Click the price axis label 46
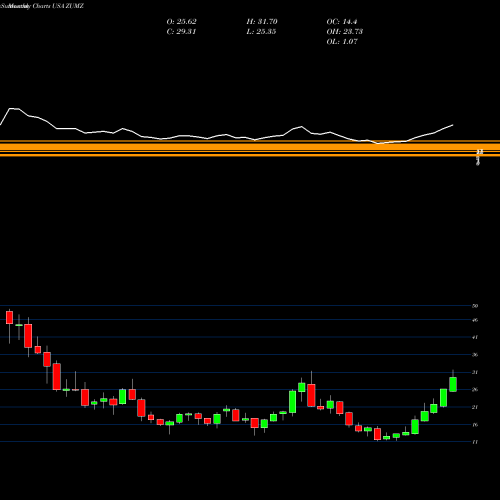This screenshot has width=500, height=500. click(475, 320)
